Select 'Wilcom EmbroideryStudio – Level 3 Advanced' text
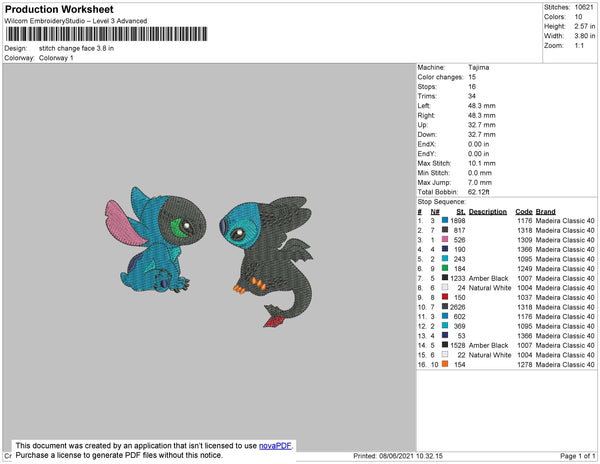This screenshot has width=600, height=464. tap(76, 21)
